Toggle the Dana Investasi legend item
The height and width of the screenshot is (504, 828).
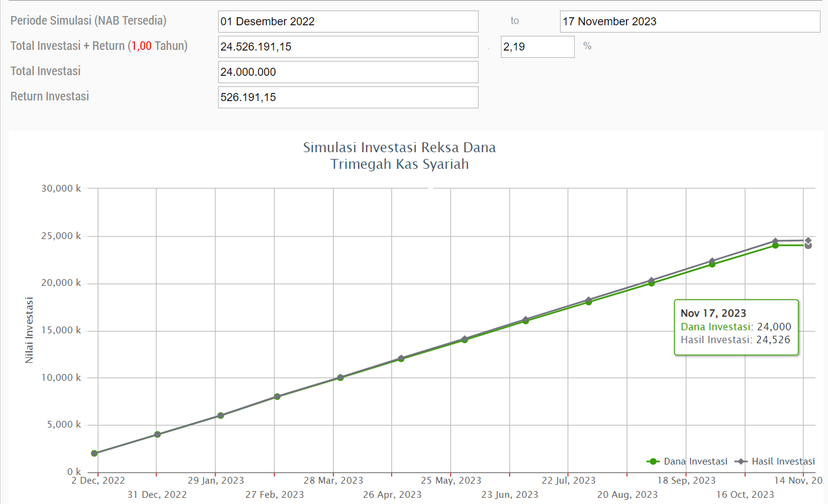point(687,461)
